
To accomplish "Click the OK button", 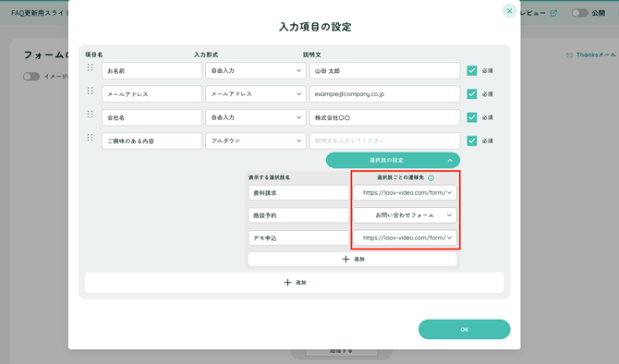I will (x=464, y=329).
